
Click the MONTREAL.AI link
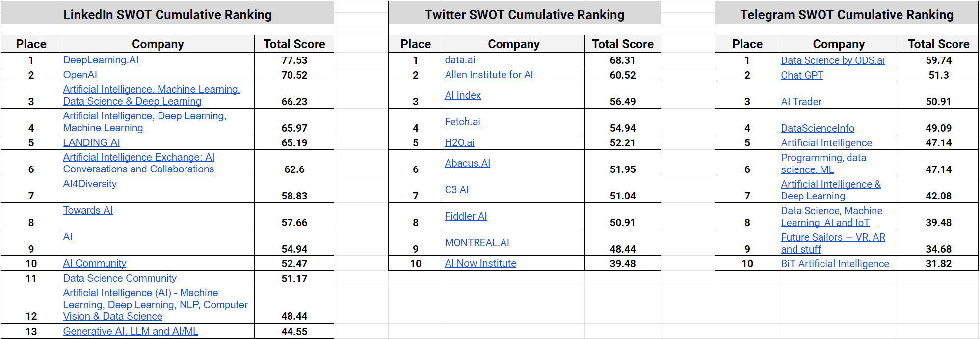(477, 243)
